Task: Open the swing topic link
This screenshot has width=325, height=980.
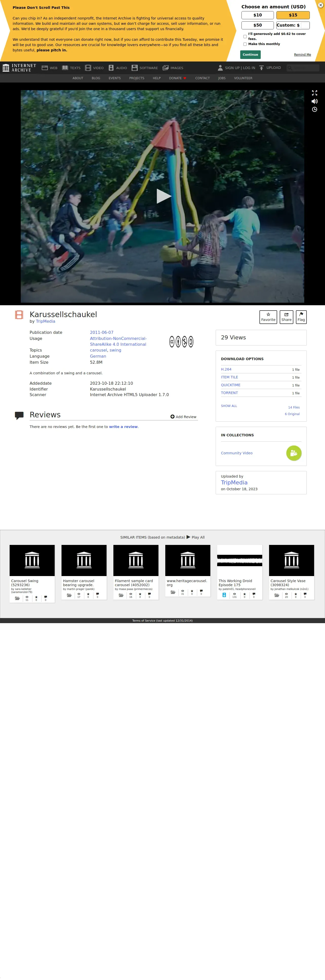Action: (x=115, y=350)
